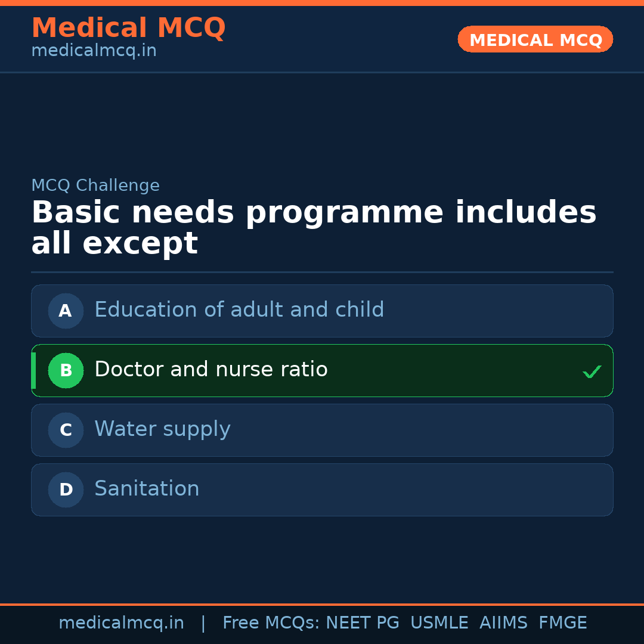Click the green left accent bar beside option B

33,370
